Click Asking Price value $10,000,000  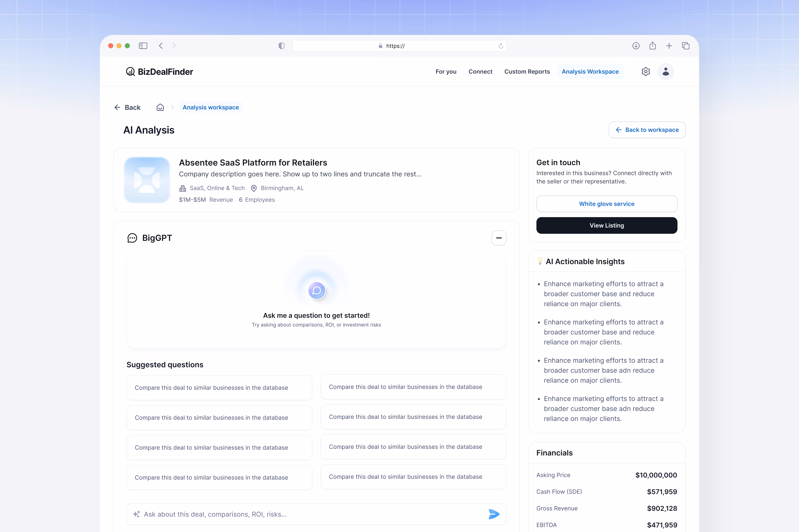[656, 475]
